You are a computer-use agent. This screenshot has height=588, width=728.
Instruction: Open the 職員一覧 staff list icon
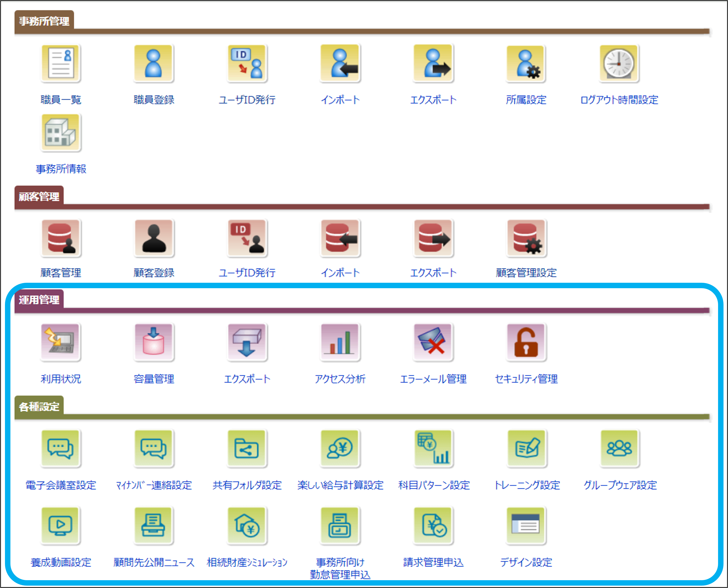click(x=61, y=63)
